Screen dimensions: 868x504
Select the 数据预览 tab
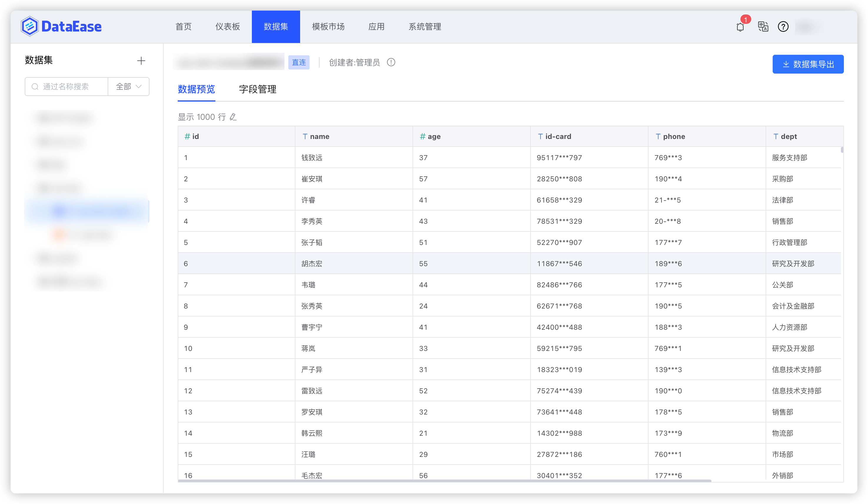(196, 89)
